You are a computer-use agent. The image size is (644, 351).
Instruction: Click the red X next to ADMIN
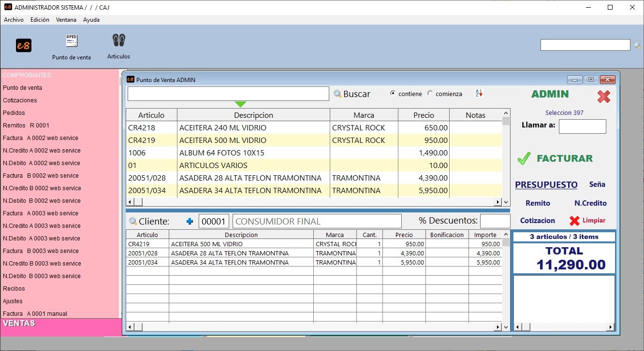(604, 96)
